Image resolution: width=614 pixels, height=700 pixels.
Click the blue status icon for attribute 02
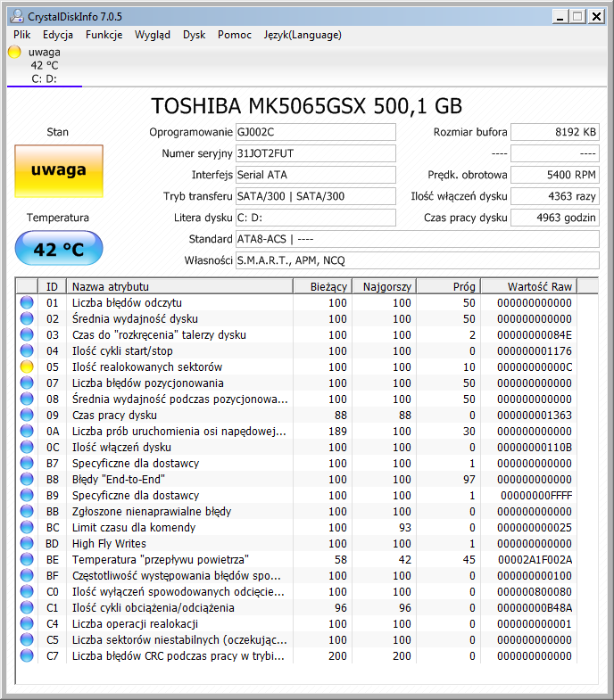(x=27, y=318)
